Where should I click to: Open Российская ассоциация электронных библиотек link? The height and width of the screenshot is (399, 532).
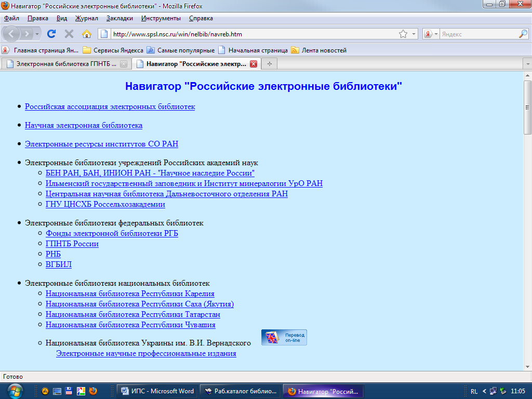(110, 107)
